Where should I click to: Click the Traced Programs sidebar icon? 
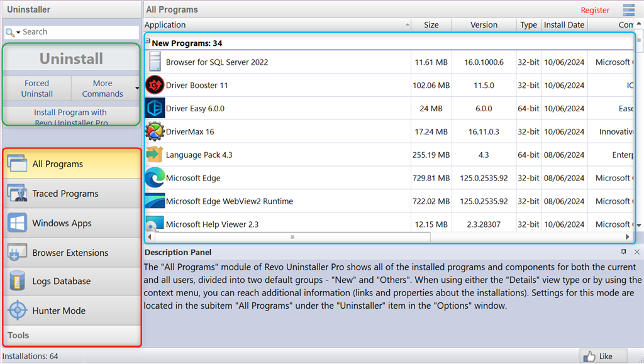[x=17, y=193]
